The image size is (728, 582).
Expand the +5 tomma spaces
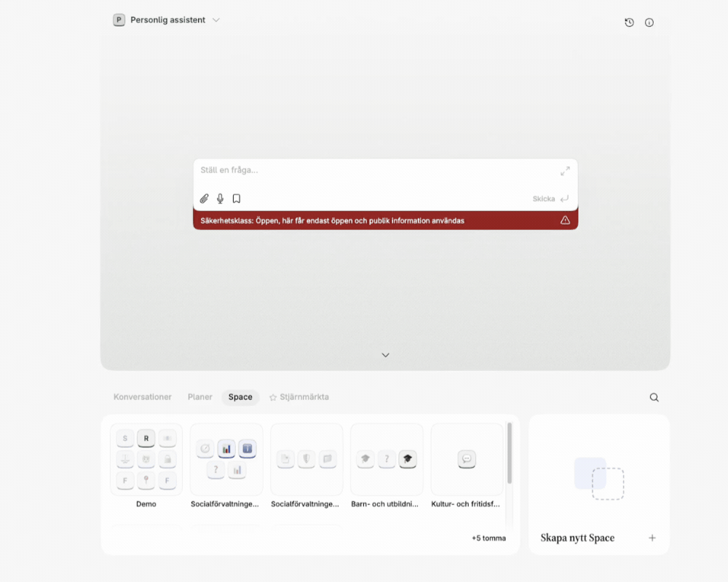[488, 538]
